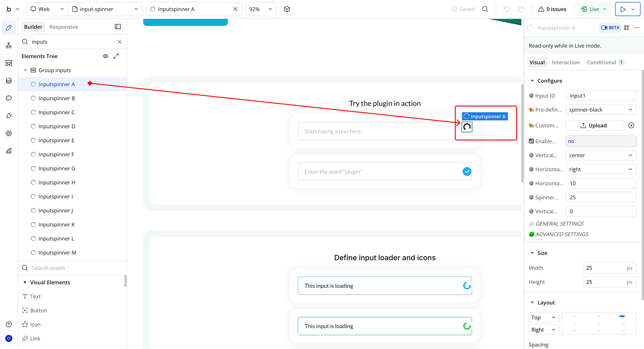
Task: Toggle Elements Tree visibility eye
Action: coord(106,56)
